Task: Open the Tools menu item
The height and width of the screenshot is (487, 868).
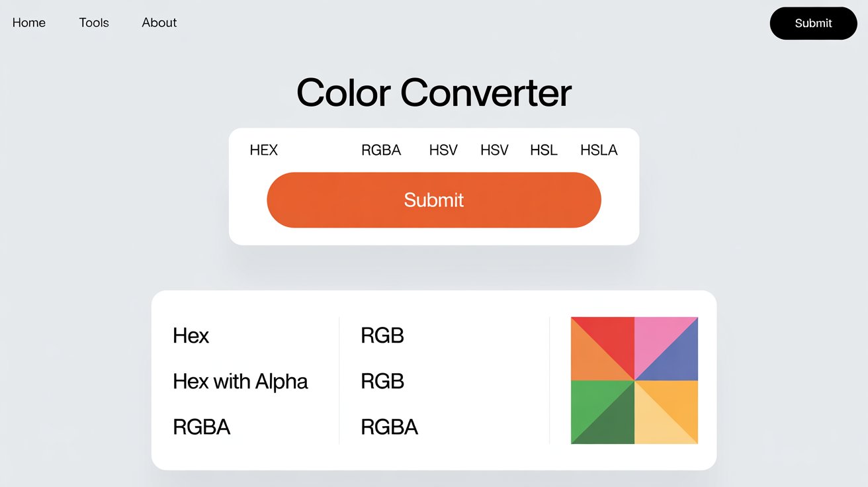Action: pos(94,22)
